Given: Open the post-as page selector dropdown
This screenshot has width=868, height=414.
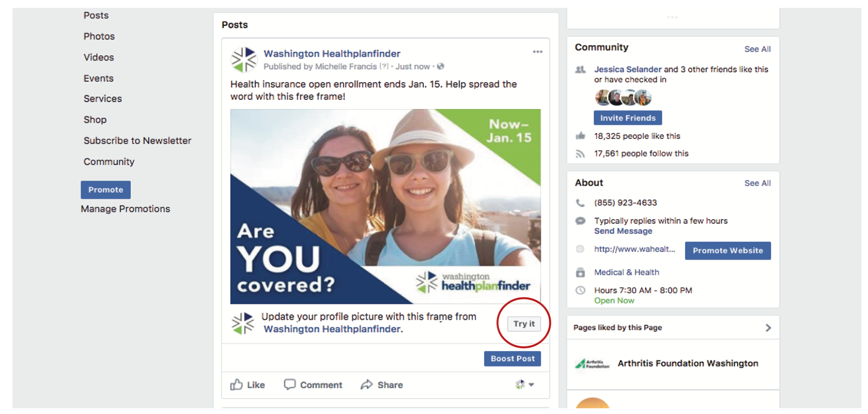Looking at the screenshot, I should (x=525, y=385).
